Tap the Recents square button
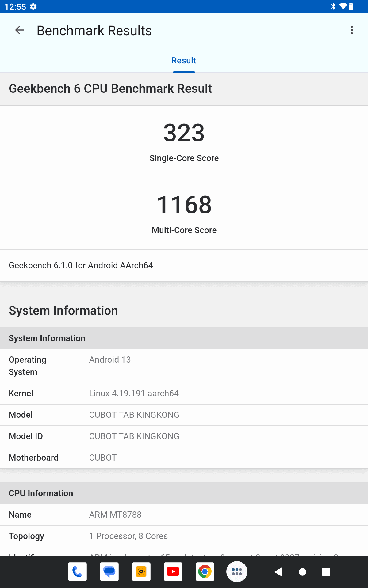 [x=326, y=572]
